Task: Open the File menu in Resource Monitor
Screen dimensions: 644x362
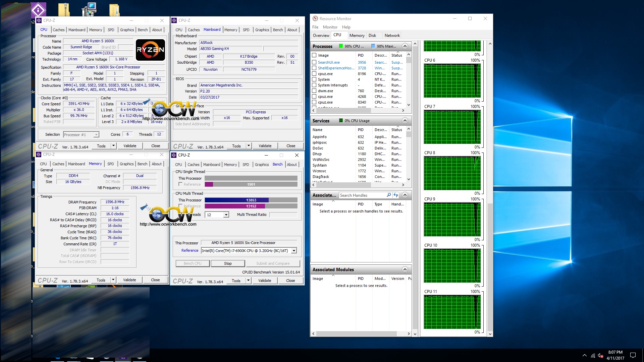Action: [x=315, y=27]
